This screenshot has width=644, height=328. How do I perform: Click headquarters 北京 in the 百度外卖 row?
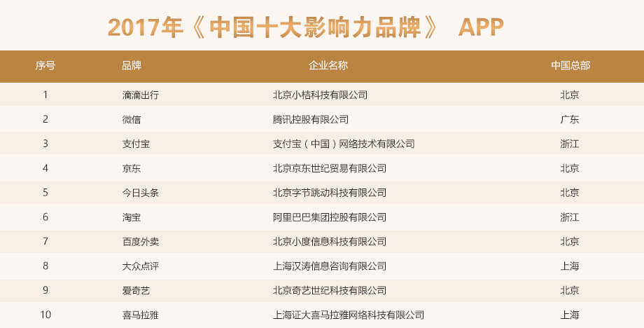570,242
